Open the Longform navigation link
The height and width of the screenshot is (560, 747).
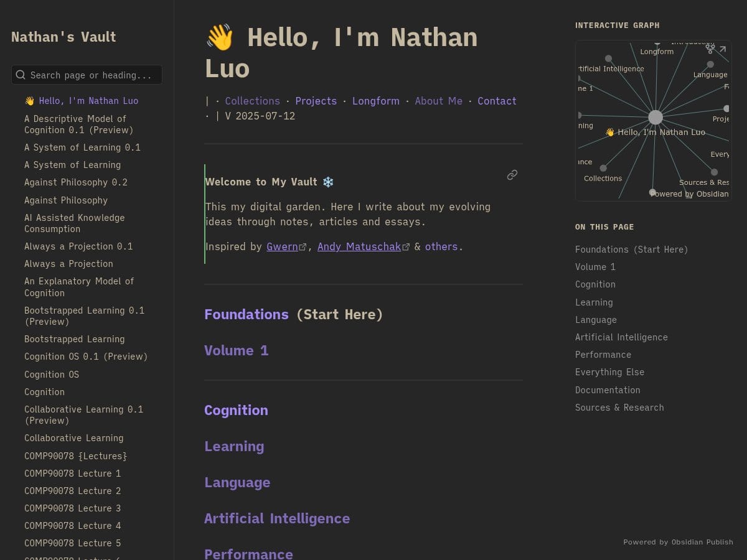point(376,101)
